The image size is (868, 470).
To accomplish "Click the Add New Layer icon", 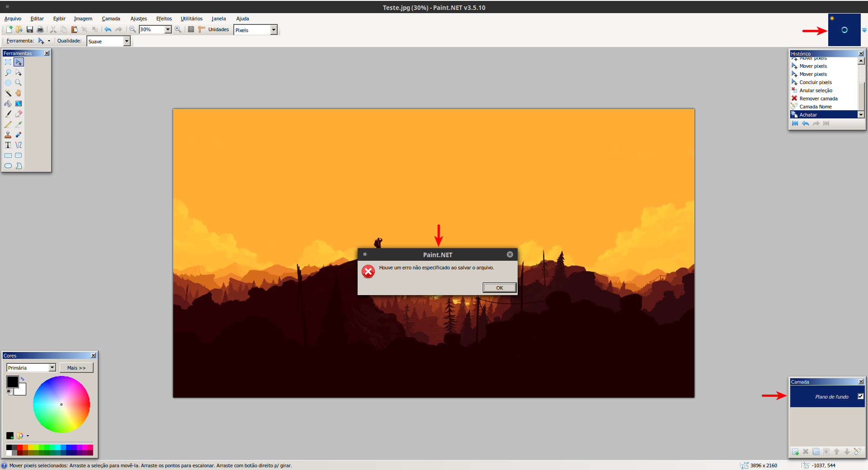I will [x=795, y=451].
